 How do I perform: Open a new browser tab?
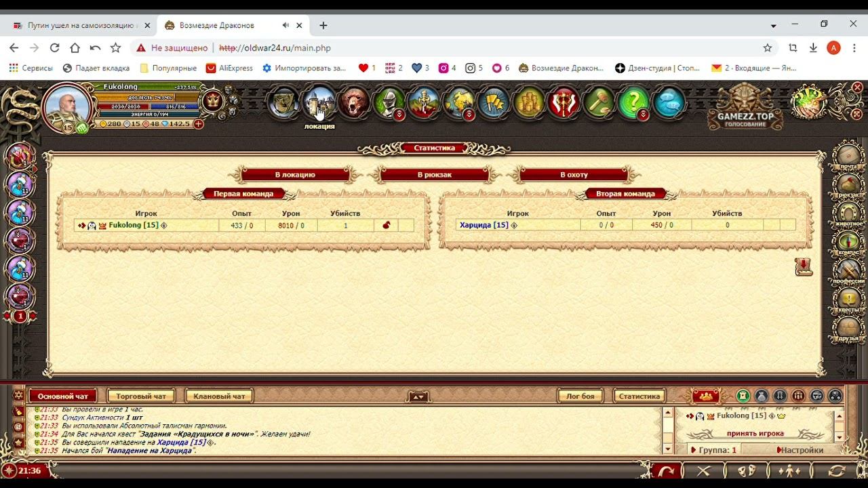(323, 25)
